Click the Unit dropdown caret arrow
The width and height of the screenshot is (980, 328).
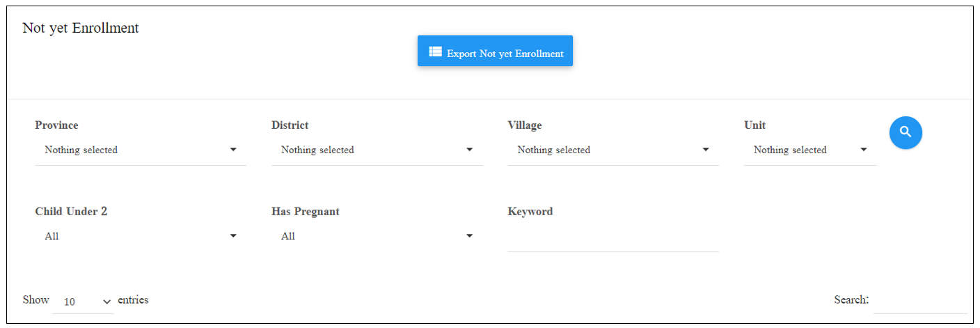click(x=864, y=150)
